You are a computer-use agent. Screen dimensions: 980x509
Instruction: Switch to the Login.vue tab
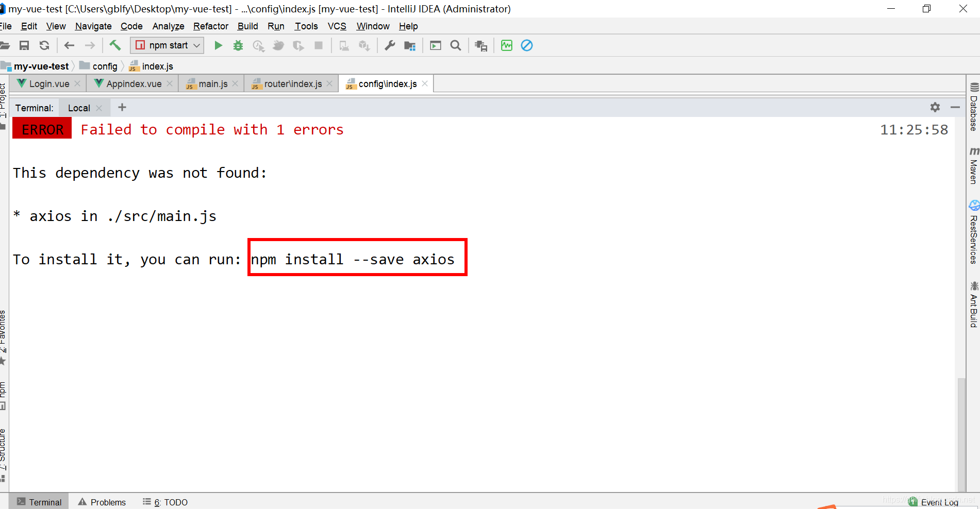point(49,83)
